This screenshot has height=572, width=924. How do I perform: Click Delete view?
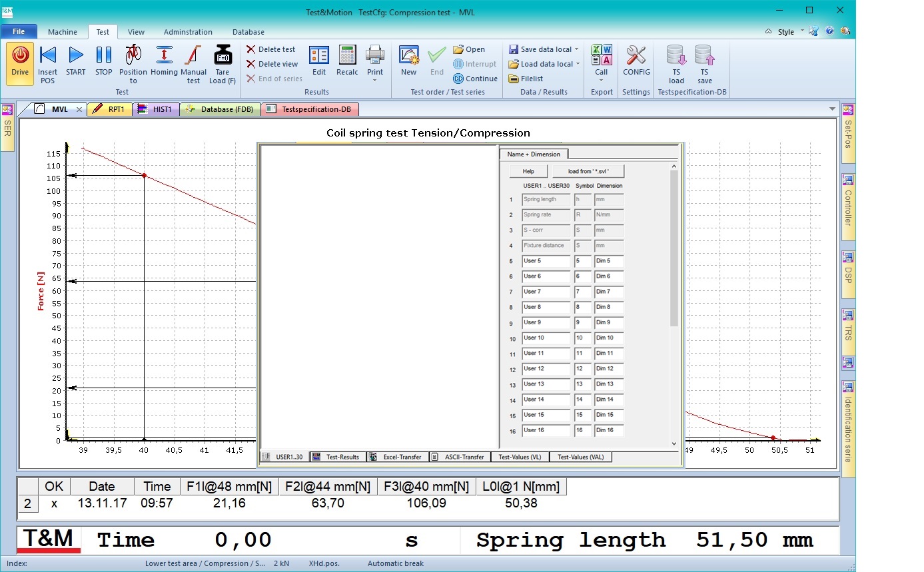(x=272, y=64)
